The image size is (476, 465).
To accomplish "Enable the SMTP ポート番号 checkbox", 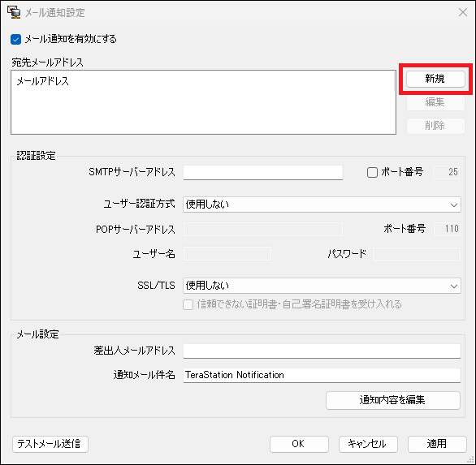I will click(372, 172).
